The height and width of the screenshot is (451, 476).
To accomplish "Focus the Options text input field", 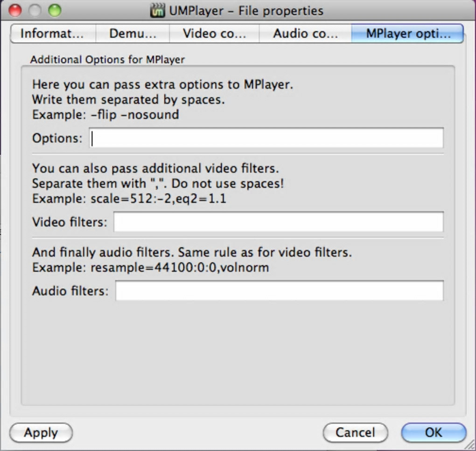I will (x=266, y=138).
